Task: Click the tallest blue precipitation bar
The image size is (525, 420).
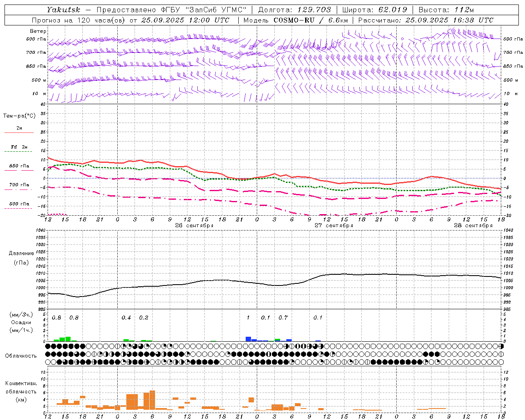Action: [248, 339]
